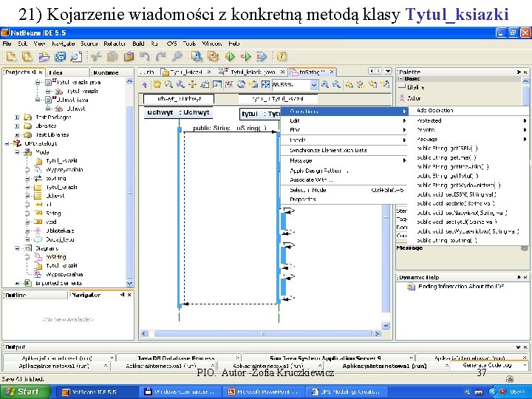The width and height of the screenshot is (532, 399).
Task: Expand the Test Packages tree node
Action: [16, 117]
